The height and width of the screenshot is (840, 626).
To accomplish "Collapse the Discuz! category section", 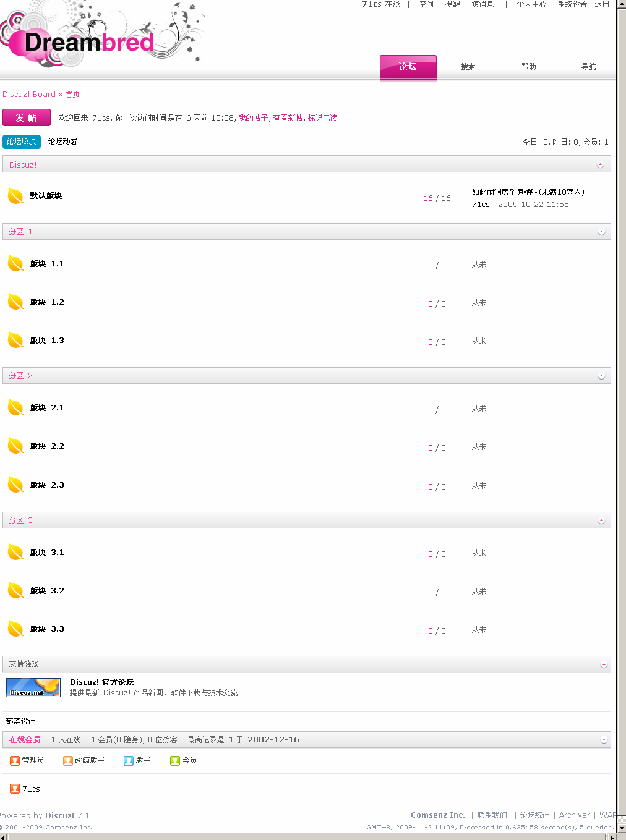I will [x=600, y=165].
